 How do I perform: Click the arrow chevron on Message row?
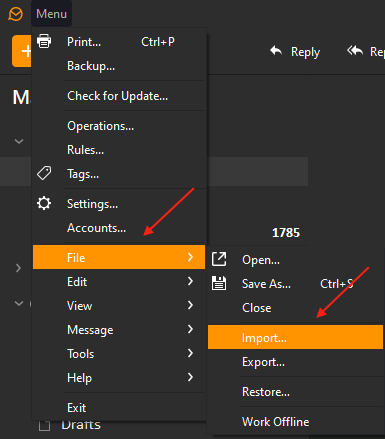click(x=190, y=329)
